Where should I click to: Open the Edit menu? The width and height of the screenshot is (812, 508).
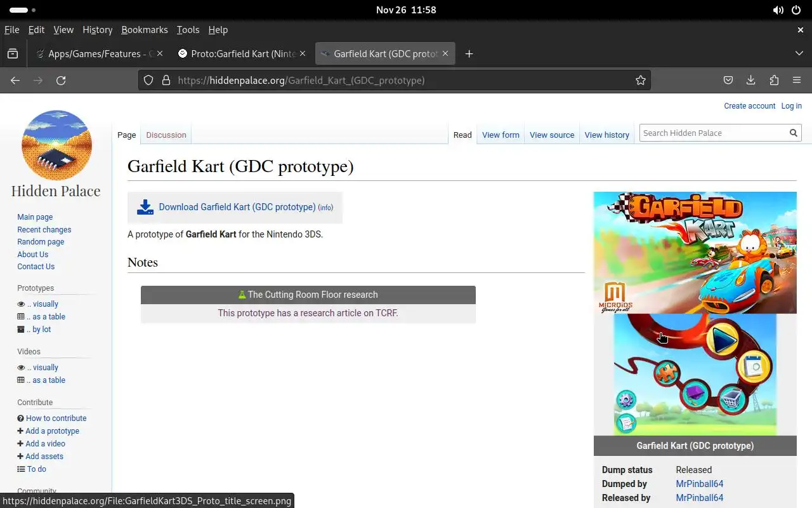tap(36, 30)
